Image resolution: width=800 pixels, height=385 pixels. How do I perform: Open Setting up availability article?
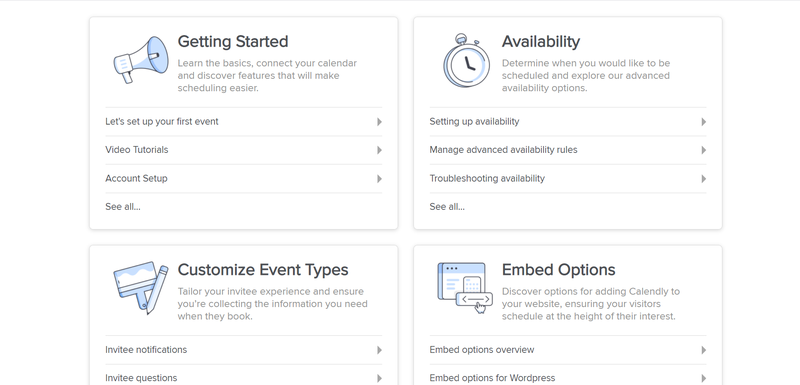[x=474, y=121]
